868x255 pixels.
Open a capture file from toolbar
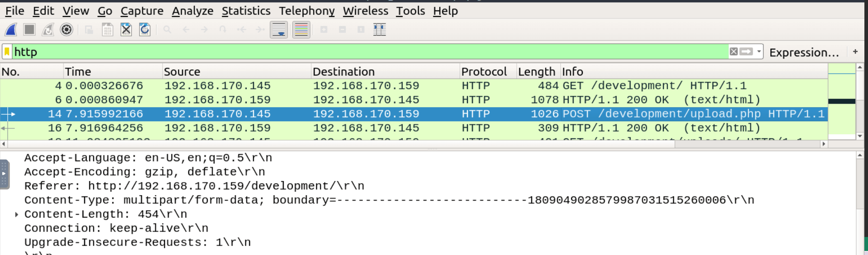click(x=89, y=30)
